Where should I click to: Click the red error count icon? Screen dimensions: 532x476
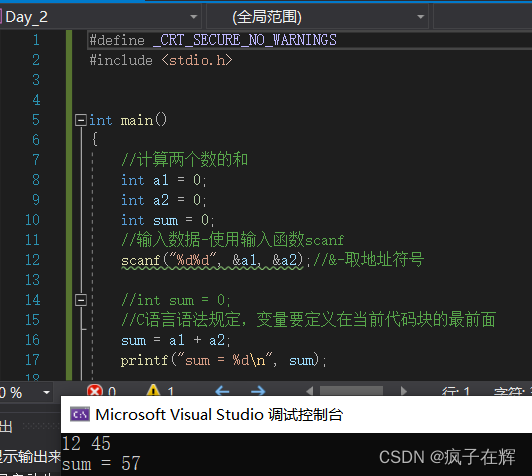click(95, 391)
